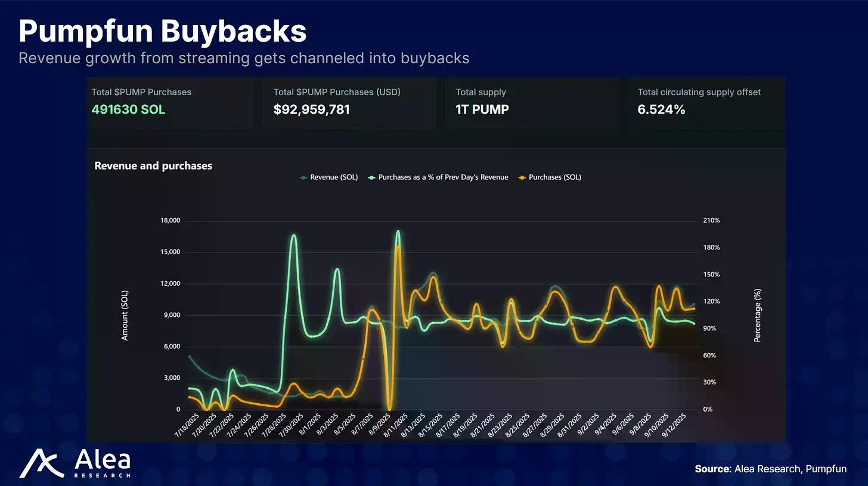Click the 6.524% circulating supply offset value

[661, 110]
